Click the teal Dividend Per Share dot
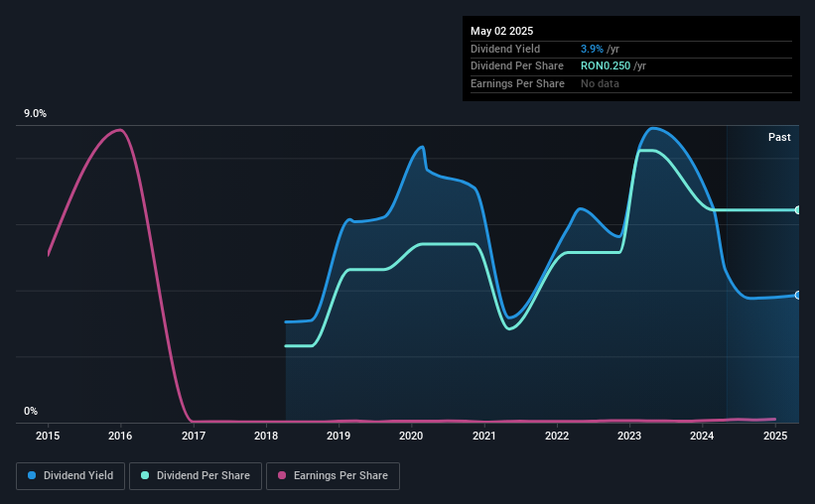 click(x=145, y=475)
